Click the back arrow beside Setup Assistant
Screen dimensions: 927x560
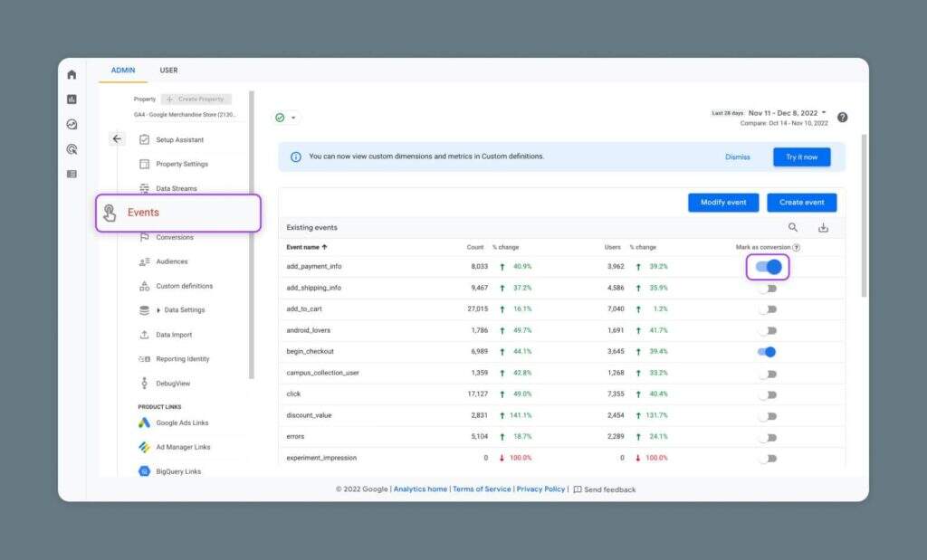click(x=117, y=139)
